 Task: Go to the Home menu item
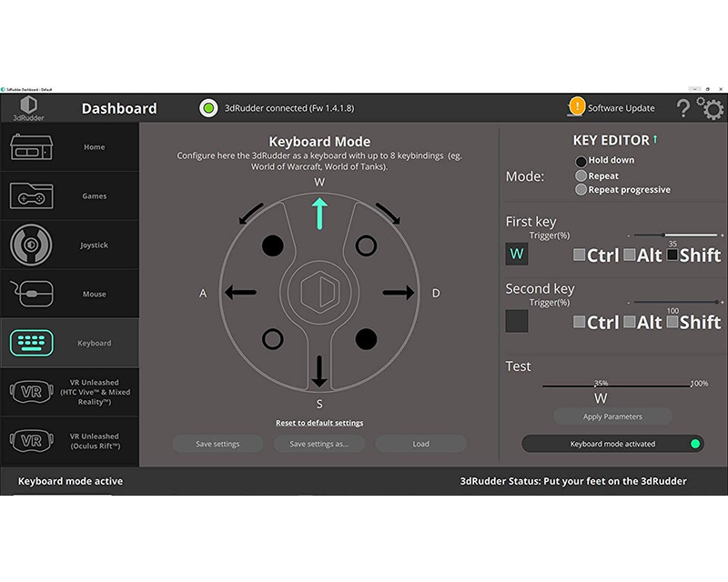coord(70,147)
